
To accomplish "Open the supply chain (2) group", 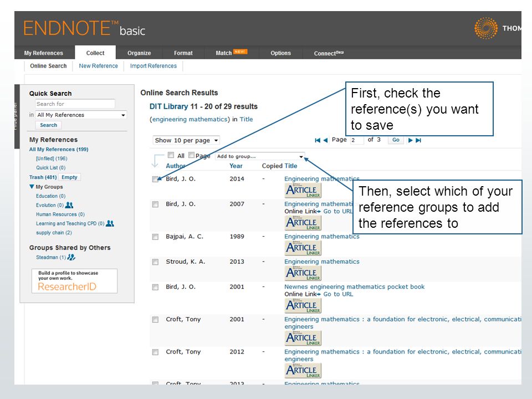I will 54,233.
